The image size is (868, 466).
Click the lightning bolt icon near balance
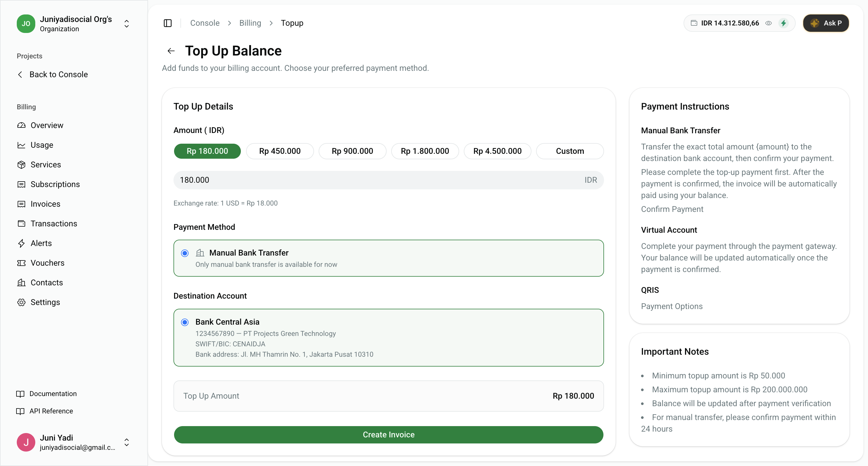click(783, 23)
